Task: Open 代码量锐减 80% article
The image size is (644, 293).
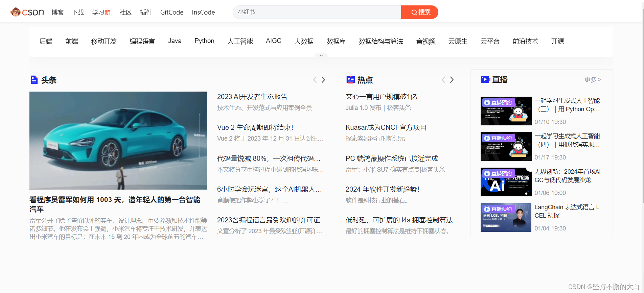Action: pyautogui.click(x=269, y=158)
